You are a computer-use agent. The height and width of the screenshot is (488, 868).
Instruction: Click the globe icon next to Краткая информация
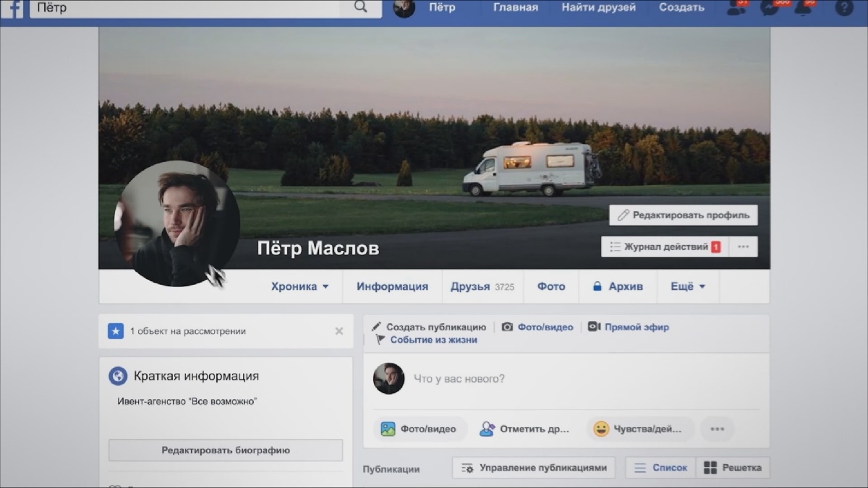(118, 376)
